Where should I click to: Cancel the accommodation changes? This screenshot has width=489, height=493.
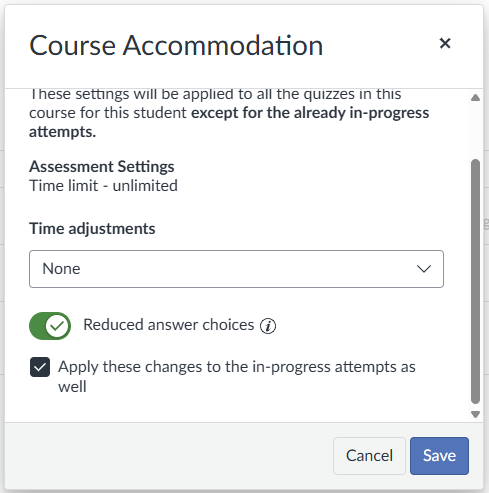[x=369, y=456]
